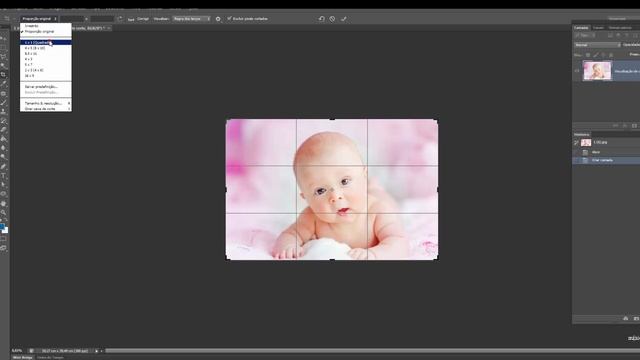640x360 pixels.
Task: Select the Paint Bucket tool
Action: [4, 138]
